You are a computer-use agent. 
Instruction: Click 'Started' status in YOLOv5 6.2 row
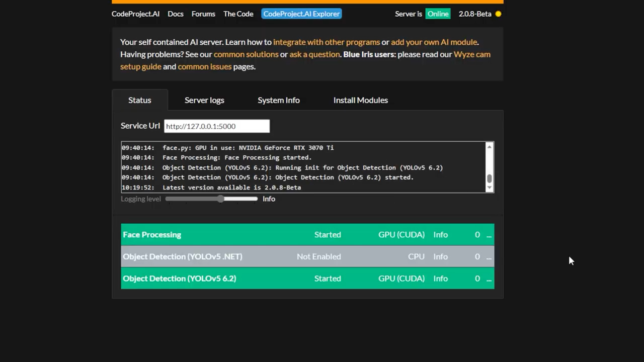coord(328,279)
